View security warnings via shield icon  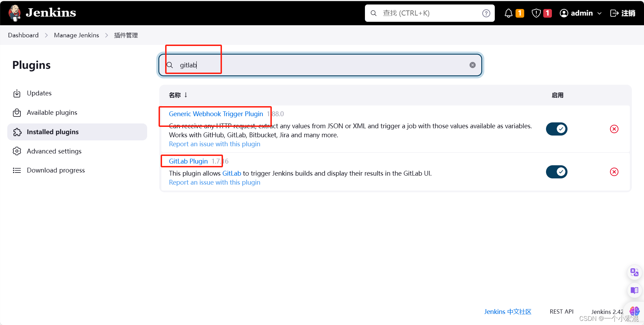[x=536, y=13]
